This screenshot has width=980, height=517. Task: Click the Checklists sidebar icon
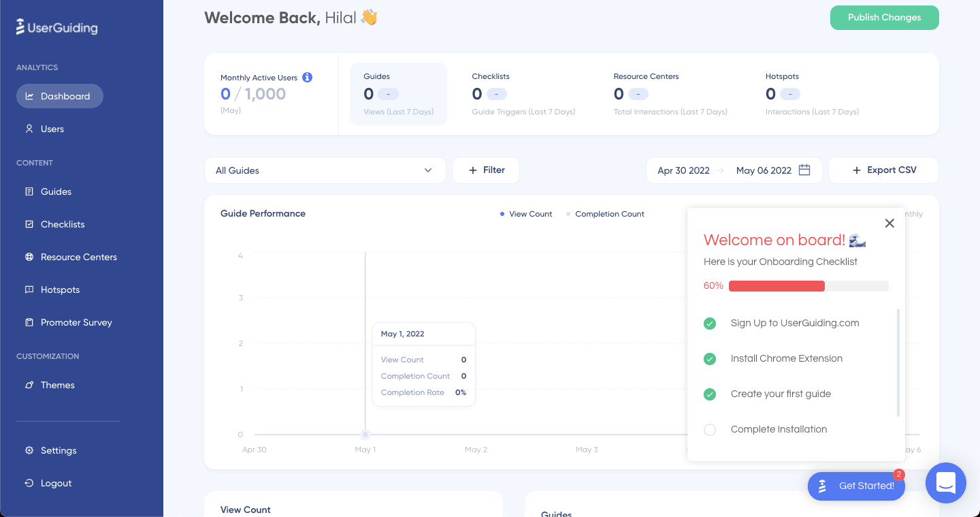click(x=29, y=224)
